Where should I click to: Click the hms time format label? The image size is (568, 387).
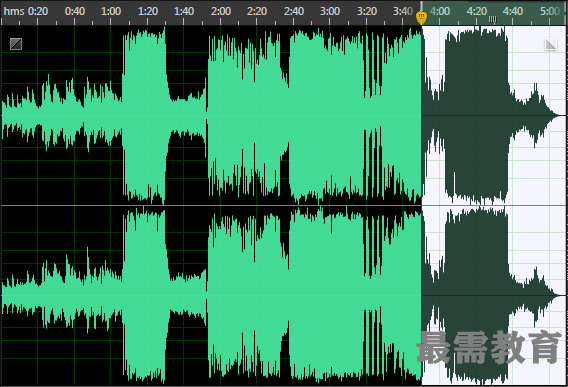point(14,11)
